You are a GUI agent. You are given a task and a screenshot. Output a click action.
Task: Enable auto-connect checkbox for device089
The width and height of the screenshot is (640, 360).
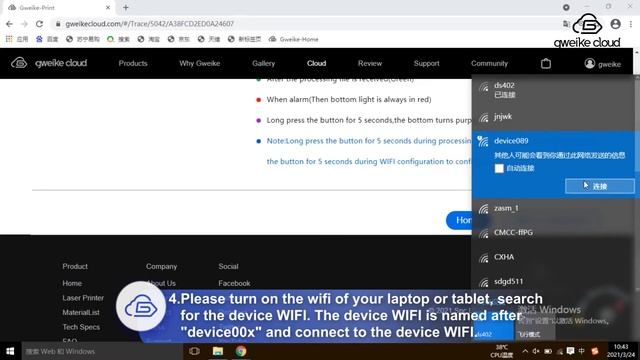coord(499,168)
